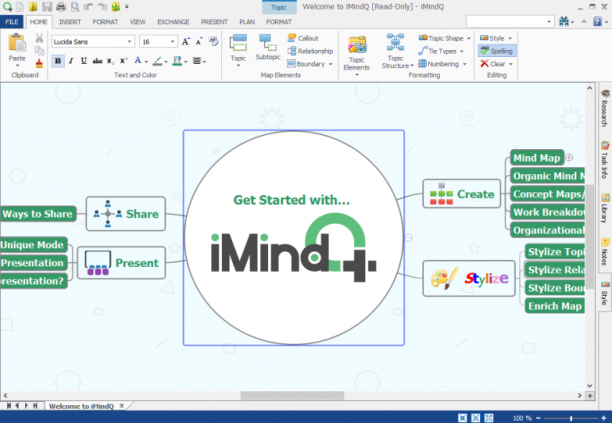Toggle Italic formatting
This screenshot has width=612, height=423.
(x=71, y=61)
